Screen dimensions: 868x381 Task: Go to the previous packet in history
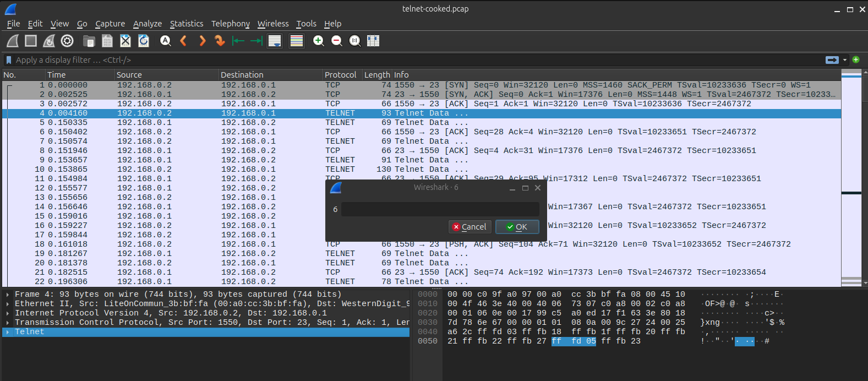click(184, 41)
